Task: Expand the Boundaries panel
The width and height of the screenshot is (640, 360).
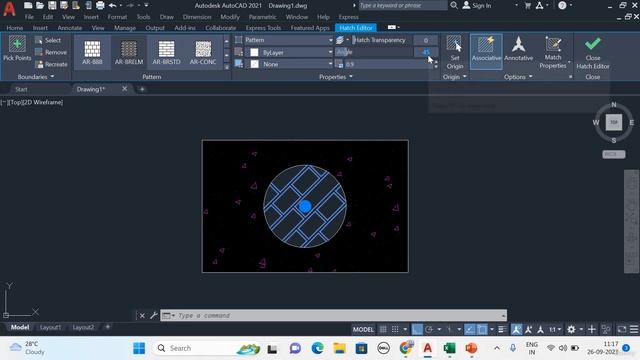Action: [36, 77]
